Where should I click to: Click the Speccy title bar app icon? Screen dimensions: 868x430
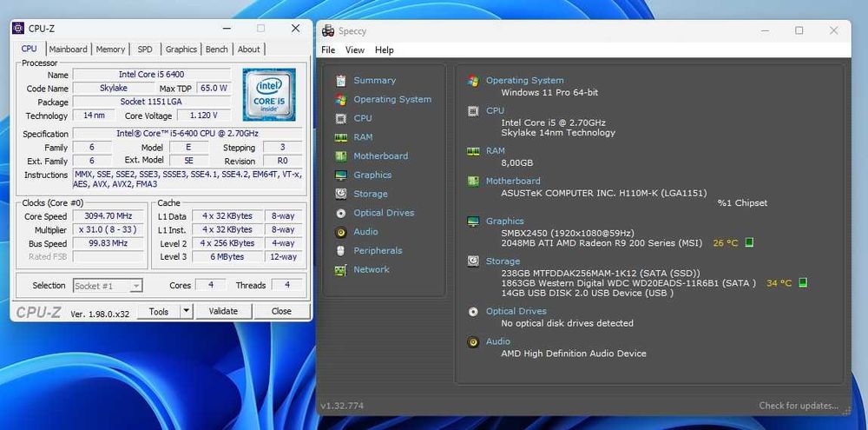[x=328, y=31]
